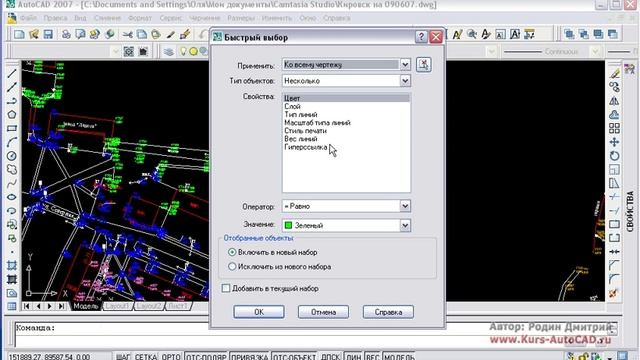
Task: Select the Table tool at Draw toolbar bottom
Action: pos(11,307)
